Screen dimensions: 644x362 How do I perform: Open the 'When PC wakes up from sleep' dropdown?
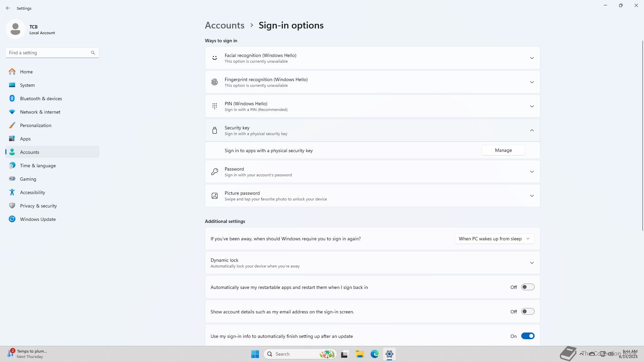494,239
